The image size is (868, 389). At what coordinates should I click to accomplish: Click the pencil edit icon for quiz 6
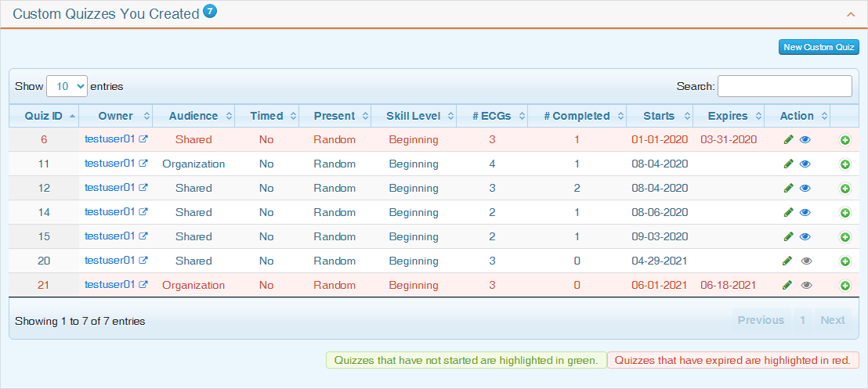[788, 140]
